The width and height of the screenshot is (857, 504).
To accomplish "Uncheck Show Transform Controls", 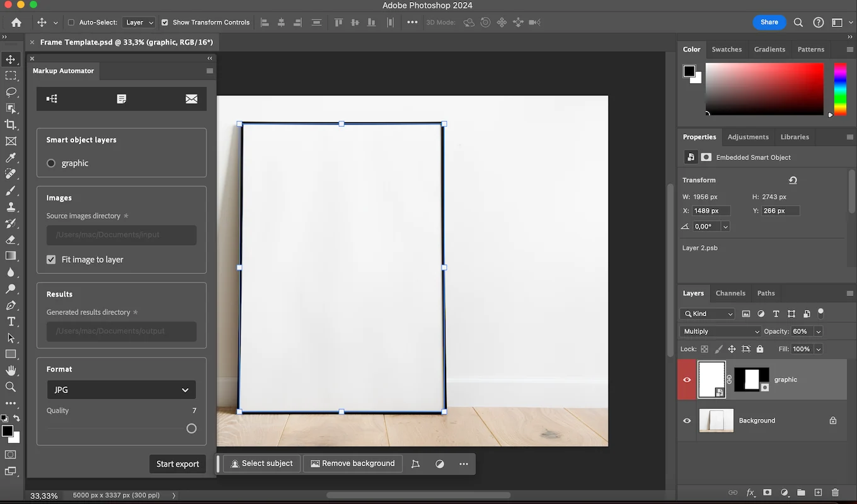I will point(165,22).
